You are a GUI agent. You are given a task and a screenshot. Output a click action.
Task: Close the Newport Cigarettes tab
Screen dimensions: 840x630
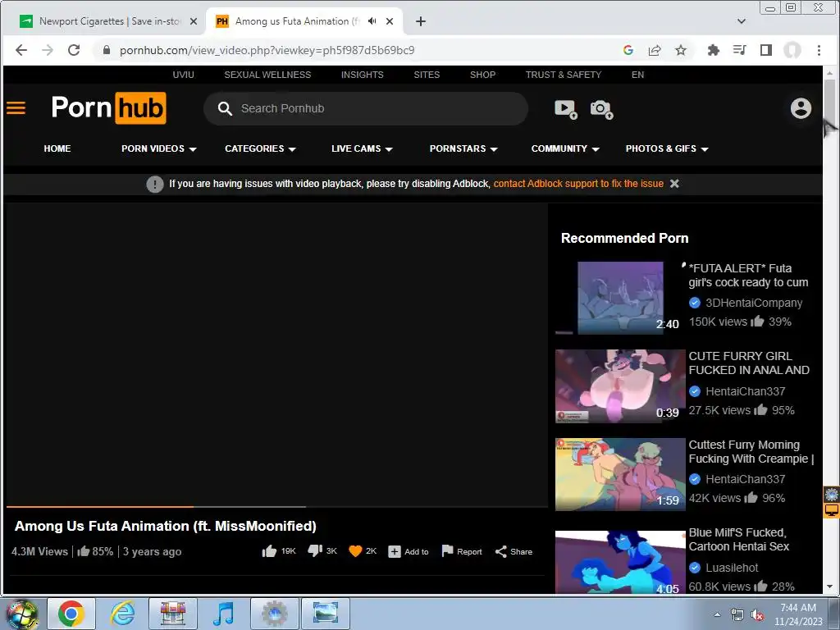194,21
